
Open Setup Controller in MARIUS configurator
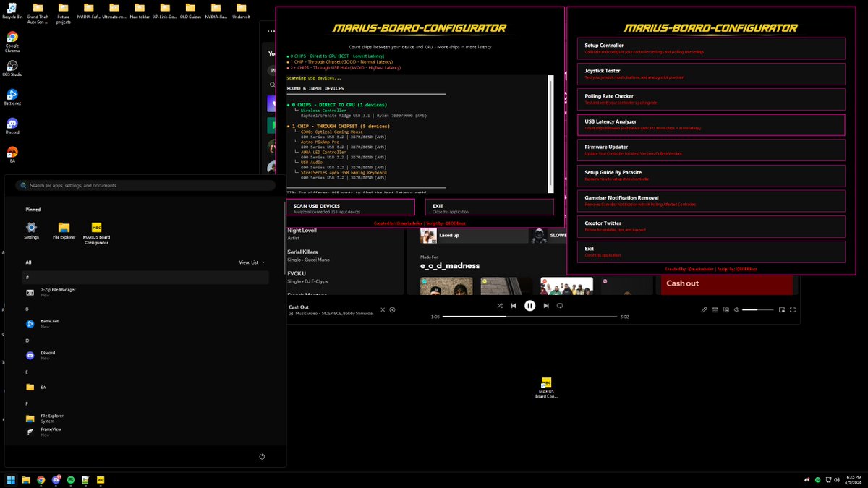(711, 48)
